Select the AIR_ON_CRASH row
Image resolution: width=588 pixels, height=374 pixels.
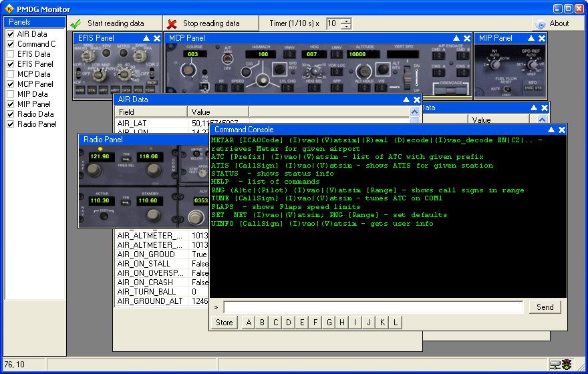pos(162,283)
